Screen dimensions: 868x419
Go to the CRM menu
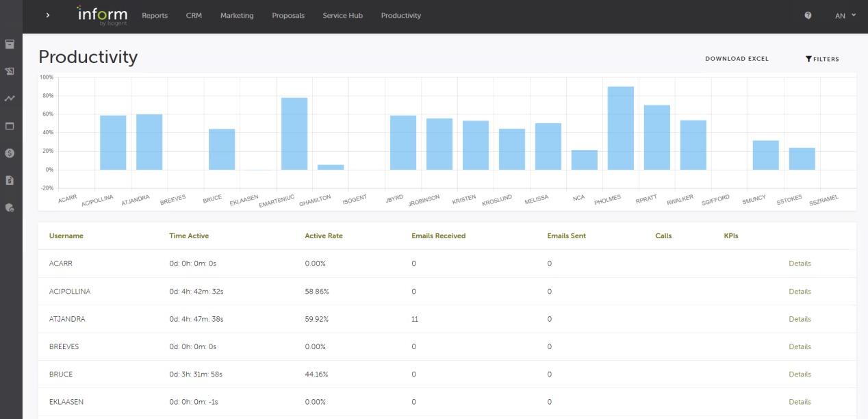[194, 15]
